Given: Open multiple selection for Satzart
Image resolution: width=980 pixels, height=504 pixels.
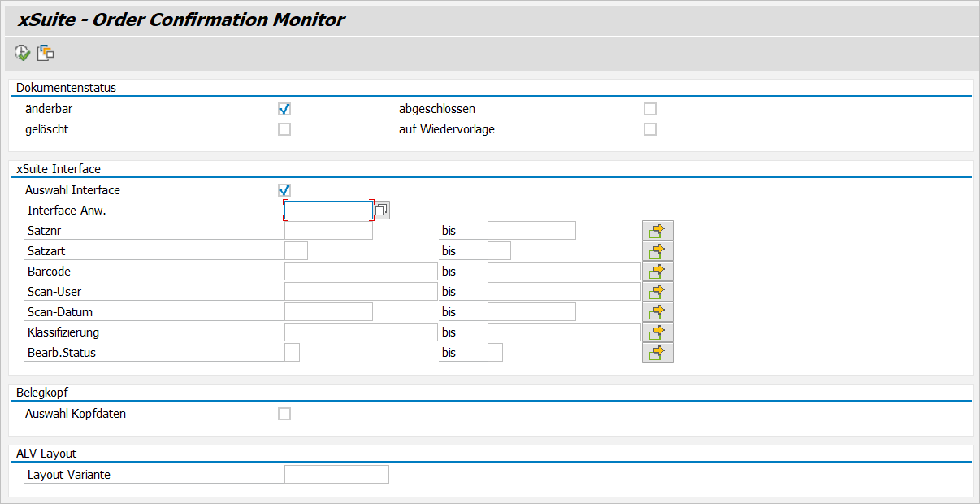Looking at the screenshot, I should point(657,250).
